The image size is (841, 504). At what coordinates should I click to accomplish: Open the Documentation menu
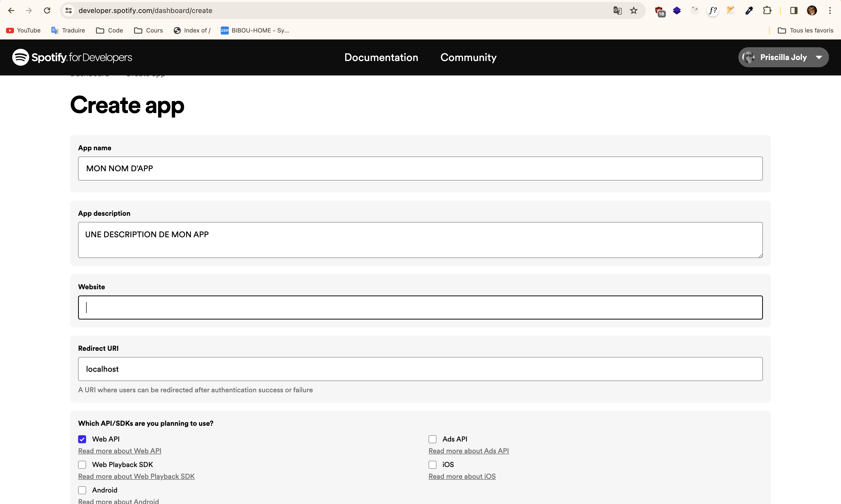381,57
